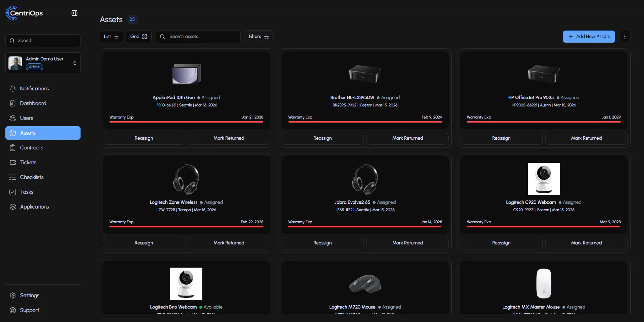Open Notifications in the sidebar
This screenshot has width=644, height=322.
tap(43, 89)
